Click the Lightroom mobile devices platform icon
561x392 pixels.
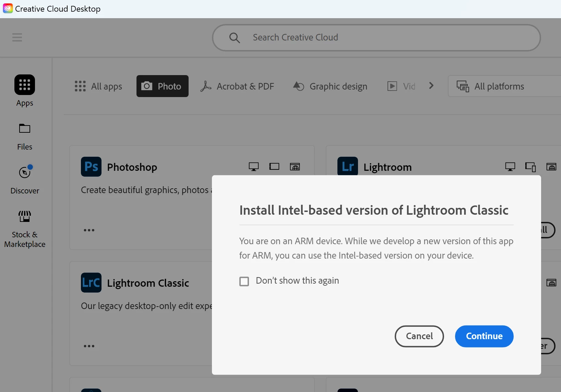point(530,167)
